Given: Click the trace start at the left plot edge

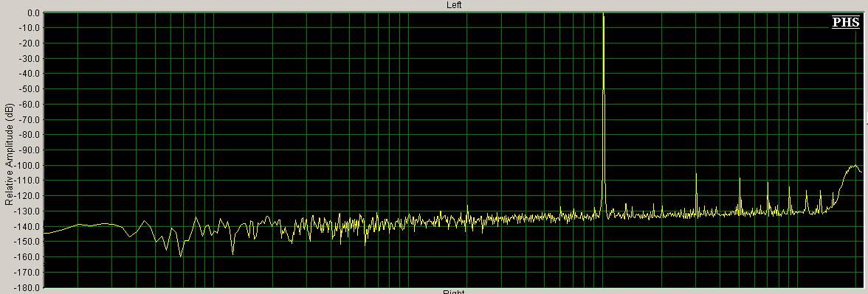Looking at the screenshot, I should tap(44, 233).
